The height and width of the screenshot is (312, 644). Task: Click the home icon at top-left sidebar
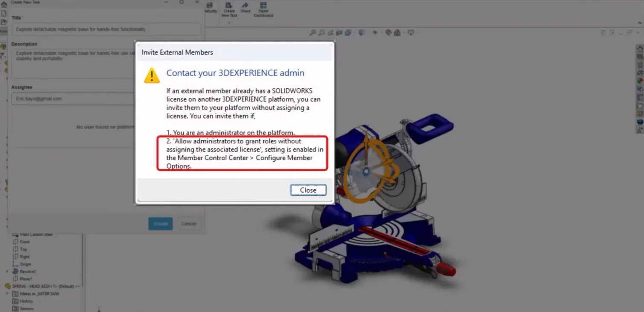click(3, 4)
